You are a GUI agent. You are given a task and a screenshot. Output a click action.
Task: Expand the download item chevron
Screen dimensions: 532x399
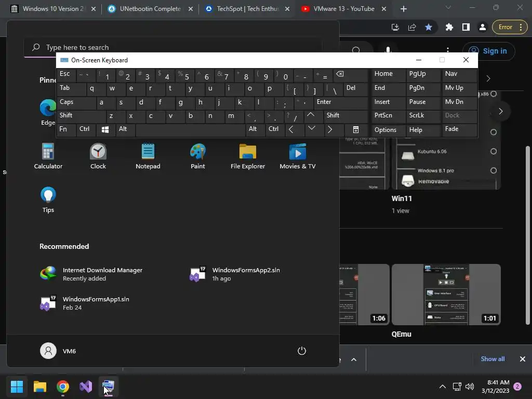(x=353, y=360)
